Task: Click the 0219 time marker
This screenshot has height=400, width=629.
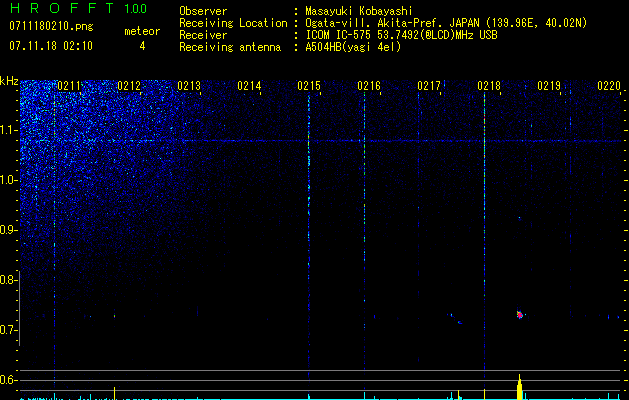Action: click(x=549, y=85)
